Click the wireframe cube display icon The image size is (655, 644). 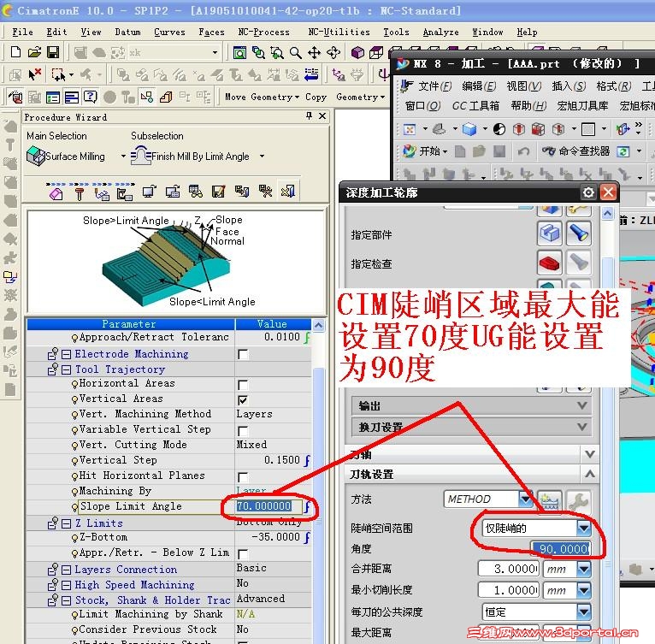pos(376,53)
